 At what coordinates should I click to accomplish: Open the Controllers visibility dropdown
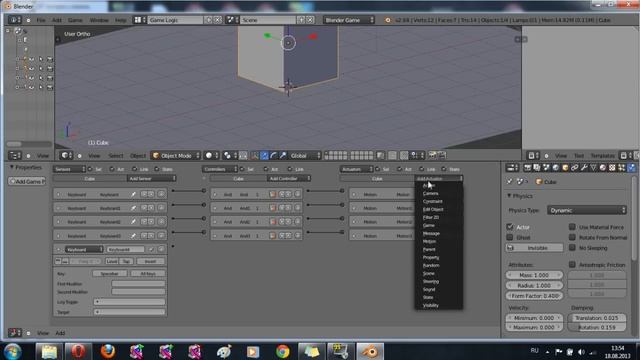click(220, 169)
